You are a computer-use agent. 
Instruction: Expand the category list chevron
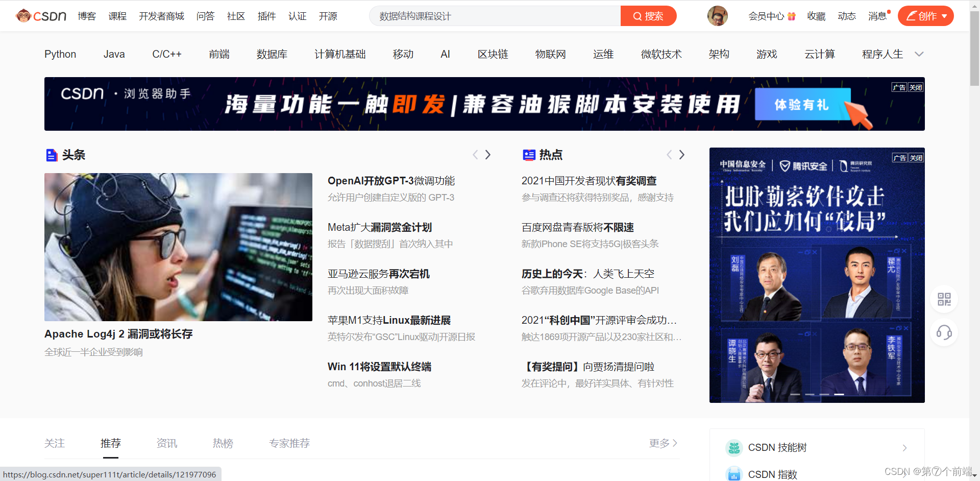coord(919,54)
